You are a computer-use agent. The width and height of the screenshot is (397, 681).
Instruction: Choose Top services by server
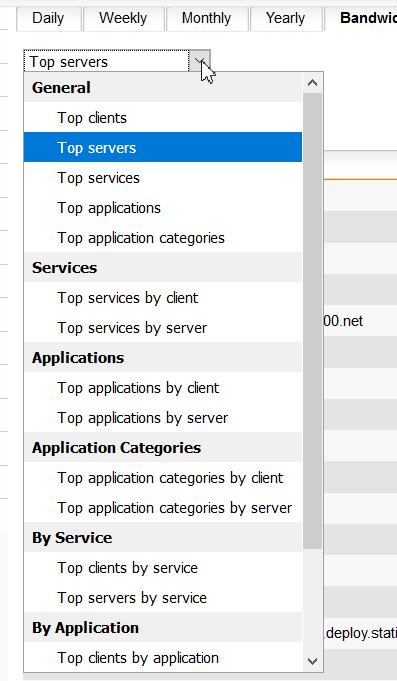(163, 327)
